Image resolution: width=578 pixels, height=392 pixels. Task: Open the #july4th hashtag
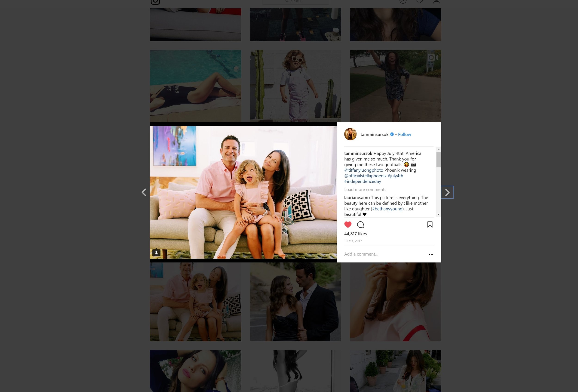coord(395,176)
